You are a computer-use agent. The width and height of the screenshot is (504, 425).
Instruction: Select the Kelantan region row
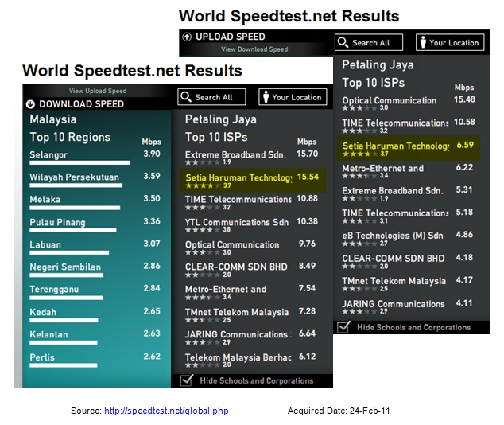(x=95, y=337)
